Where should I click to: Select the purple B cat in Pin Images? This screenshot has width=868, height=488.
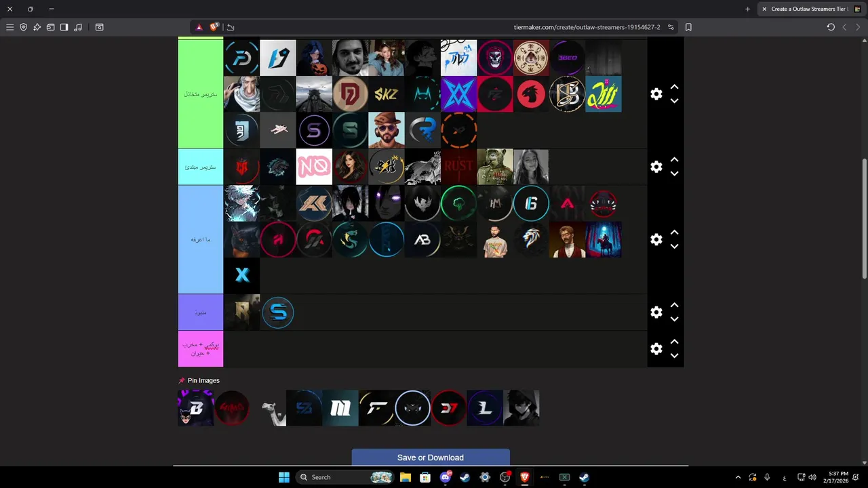point(195,408)
